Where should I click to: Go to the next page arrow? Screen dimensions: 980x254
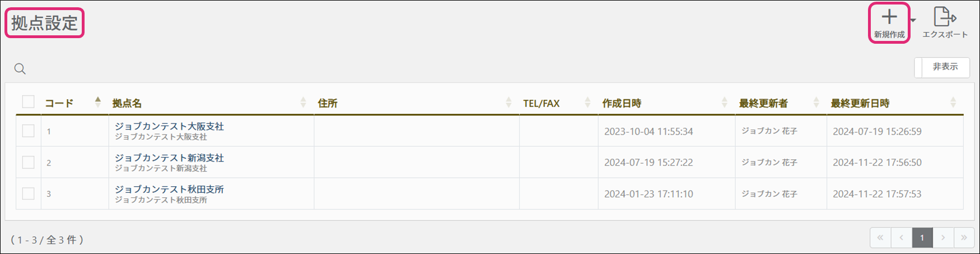tap(943, 238)
